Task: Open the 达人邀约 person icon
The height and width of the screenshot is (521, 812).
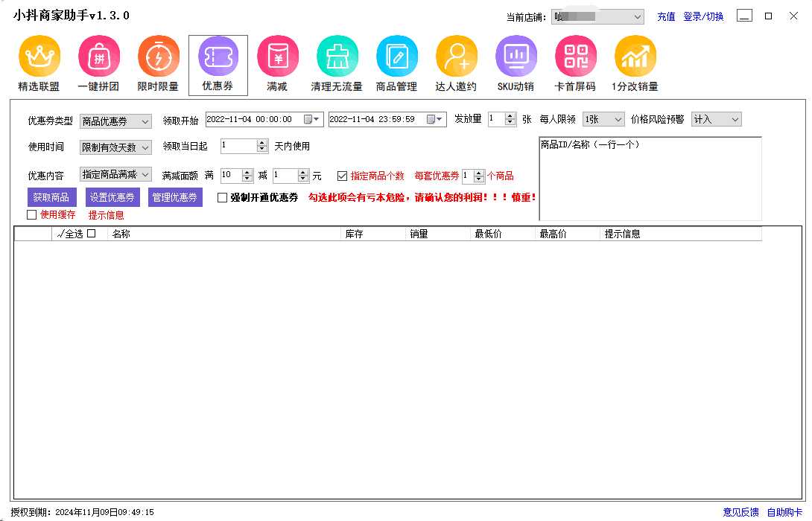Action: point(456,57)
